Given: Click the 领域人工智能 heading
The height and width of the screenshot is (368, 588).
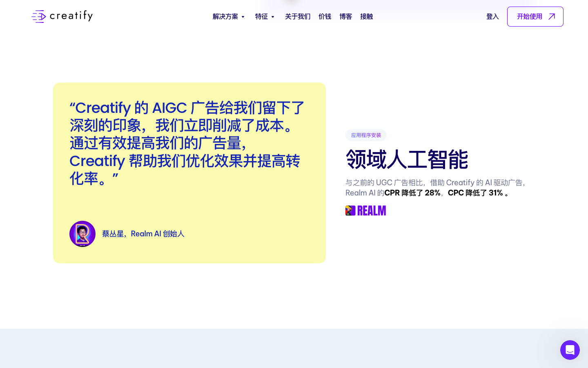Looking at the screenshot, I should pos(407,159).
